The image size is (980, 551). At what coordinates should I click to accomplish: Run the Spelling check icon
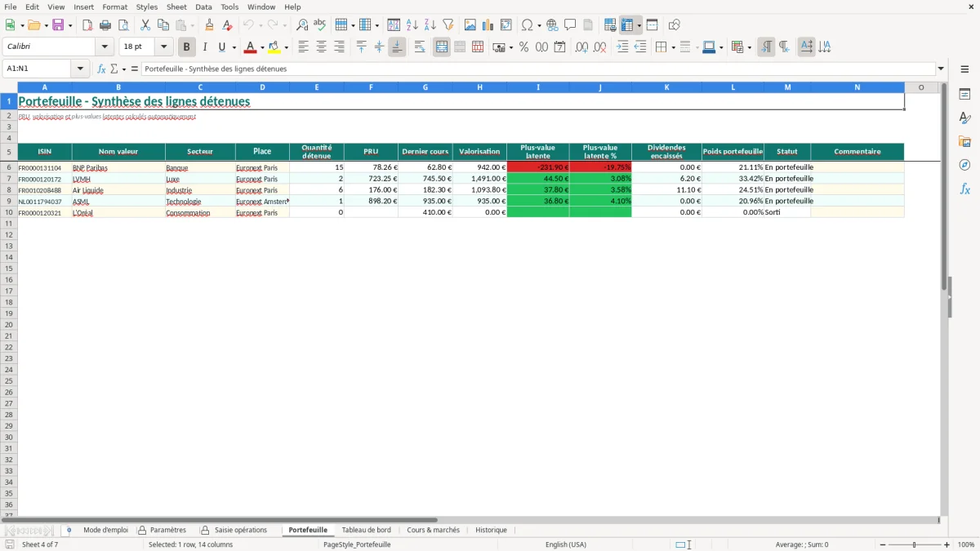point(320,25)
